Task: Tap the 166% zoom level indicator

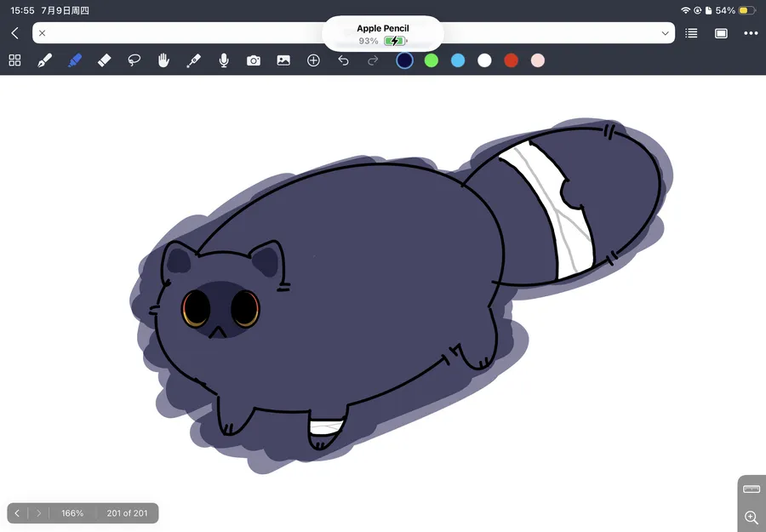Action: pos(72,513)
